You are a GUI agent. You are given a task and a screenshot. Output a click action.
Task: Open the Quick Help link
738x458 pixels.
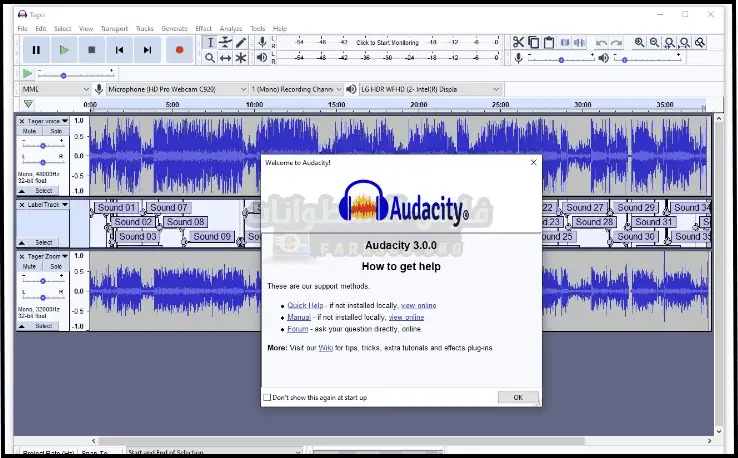(x=305, y=305)
